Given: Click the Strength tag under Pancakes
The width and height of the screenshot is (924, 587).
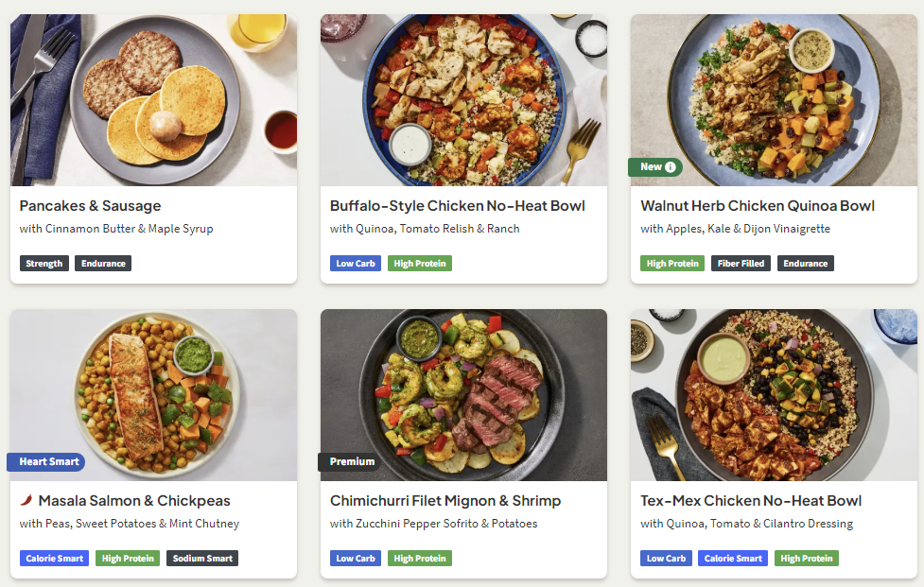Looking at the screenshot, I should pos(44,263).
